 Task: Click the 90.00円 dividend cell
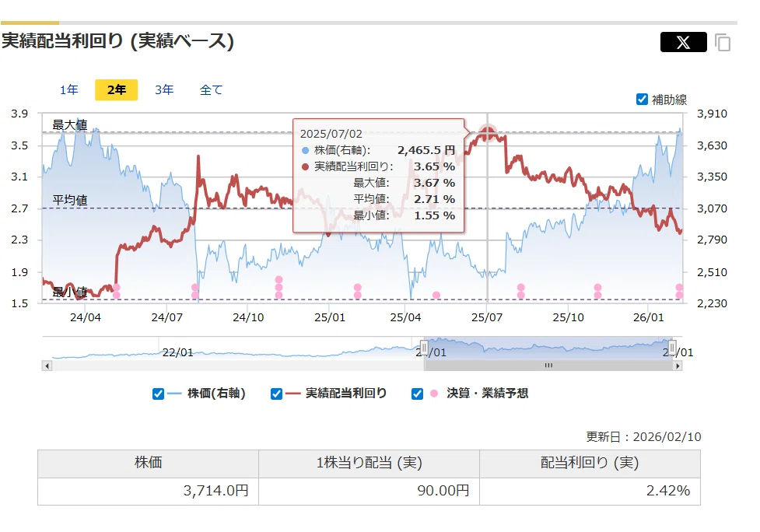tap(369, 492)
